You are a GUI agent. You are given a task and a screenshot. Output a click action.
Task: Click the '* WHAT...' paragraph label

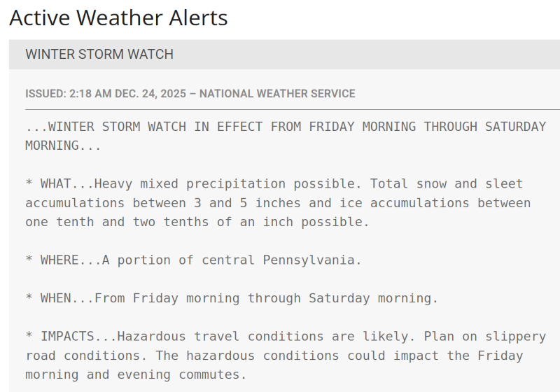pos(59,184)
